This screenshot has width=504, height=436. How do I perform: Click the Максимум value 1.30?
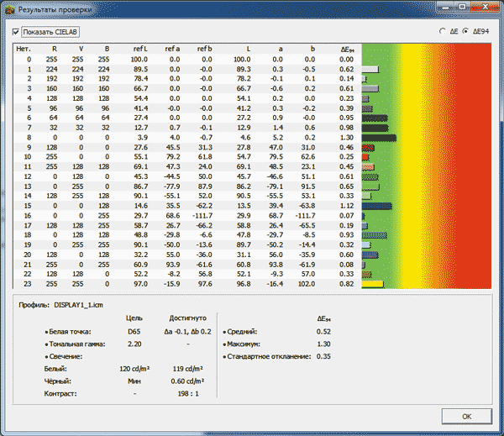[323, 344]
